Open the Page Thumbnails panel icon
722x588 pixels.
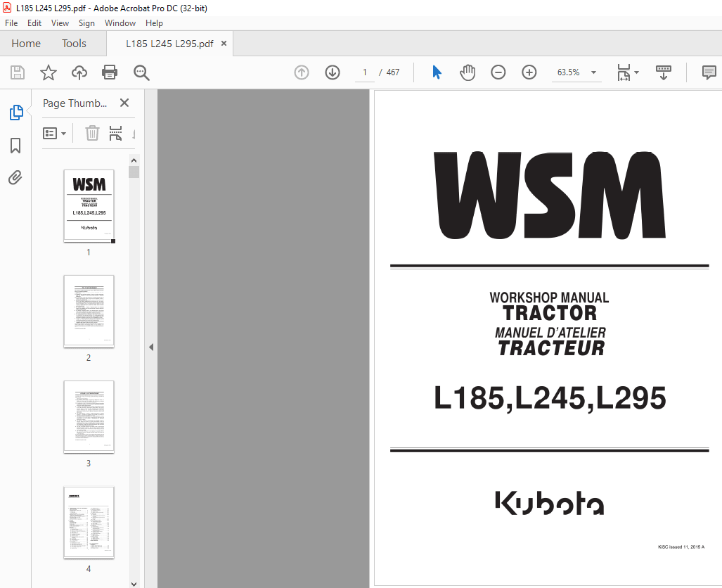pos(15,113)
